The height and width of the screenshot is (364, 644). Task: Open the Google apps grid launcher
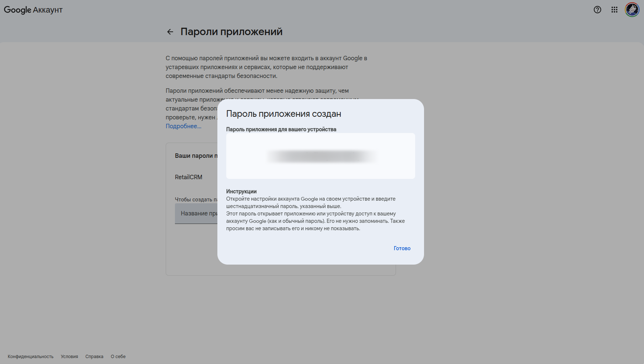click(614, 10)
